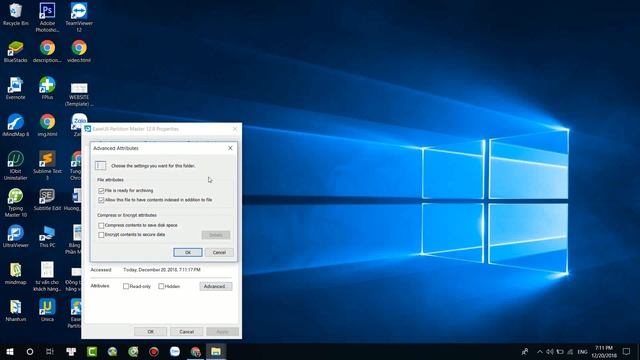This screenshot has height=360, width=640.
Task: Open the network icon in system tray
Action: 570,351
